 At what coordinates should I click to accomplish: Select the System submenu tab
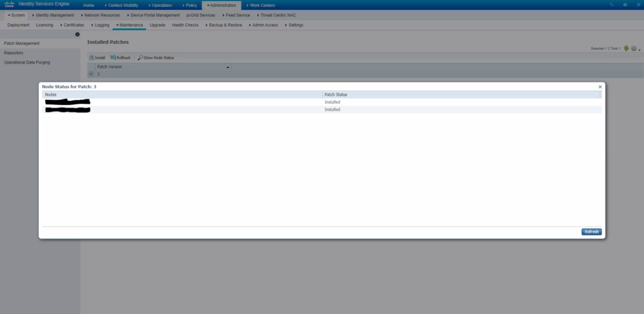16,15
